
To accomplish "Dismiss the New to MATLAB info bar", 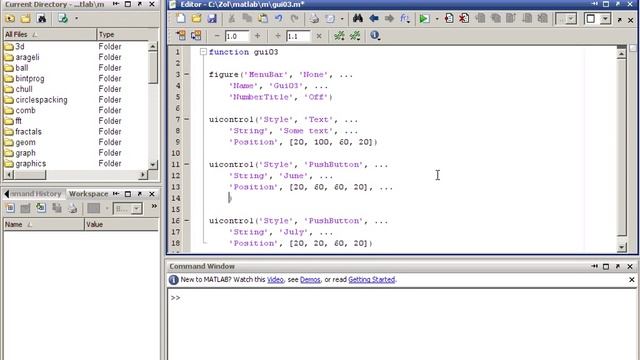I will [631, 280].
